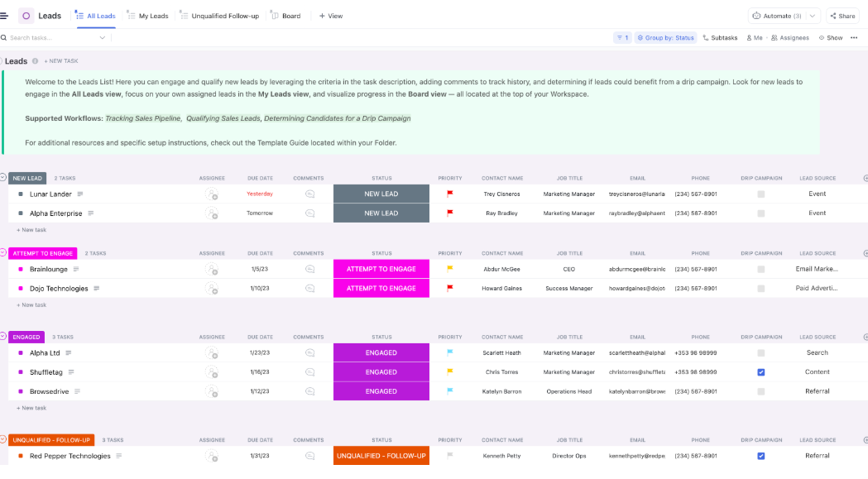Click the Leads list circle icon

26,16
